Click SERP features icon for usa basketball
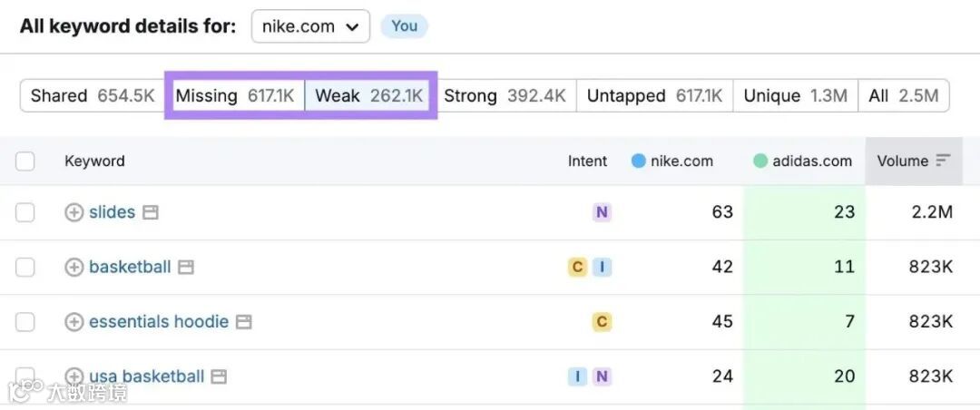Image resolution: width=980 pixels, height=410 pixels. pyautogui.click(x=220, y=376)
